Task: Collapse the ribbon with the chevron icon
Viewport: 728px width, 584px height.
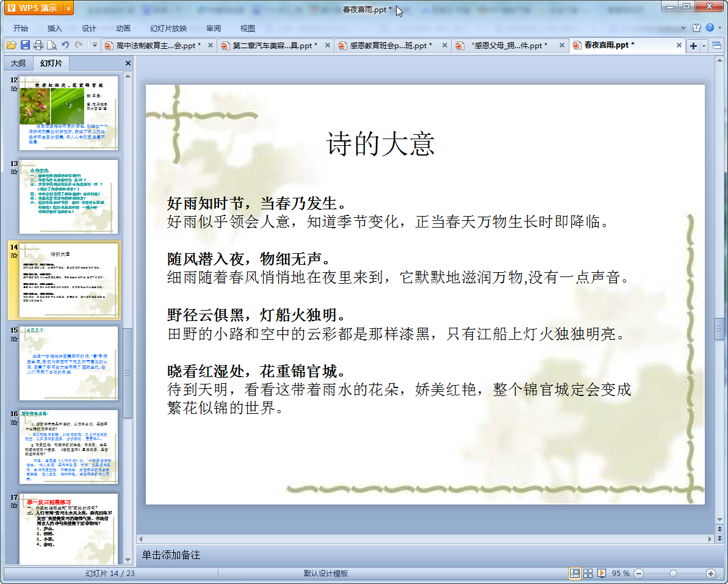Action: coord(683,28)
